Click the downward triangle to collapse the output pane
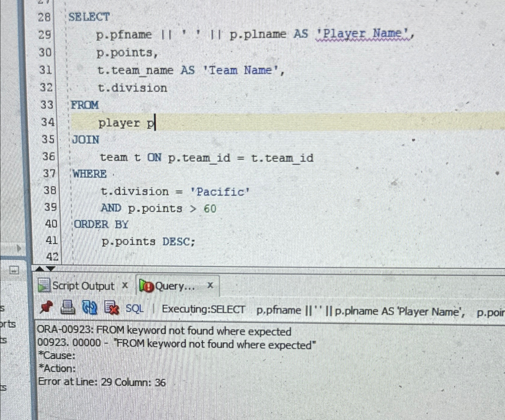 coord(50,268)
